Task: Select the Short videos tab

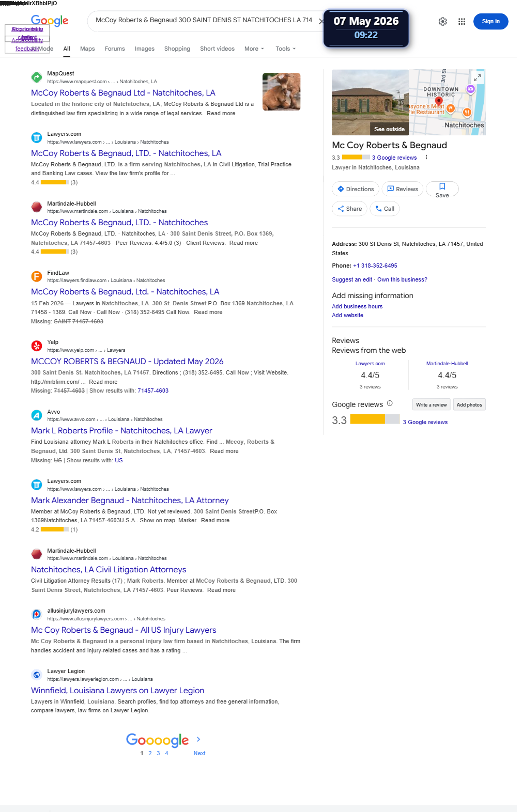Action: [x=217, y=49]
